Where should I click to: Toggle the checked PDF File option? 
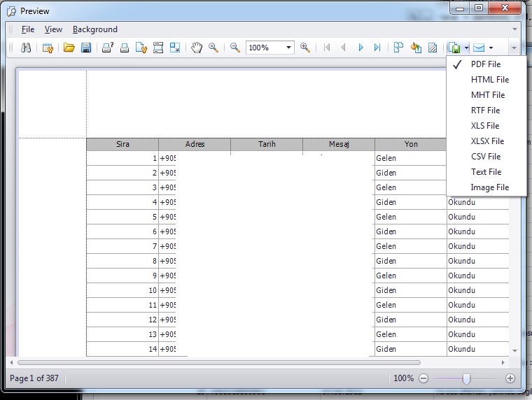[x=486, y=64]
